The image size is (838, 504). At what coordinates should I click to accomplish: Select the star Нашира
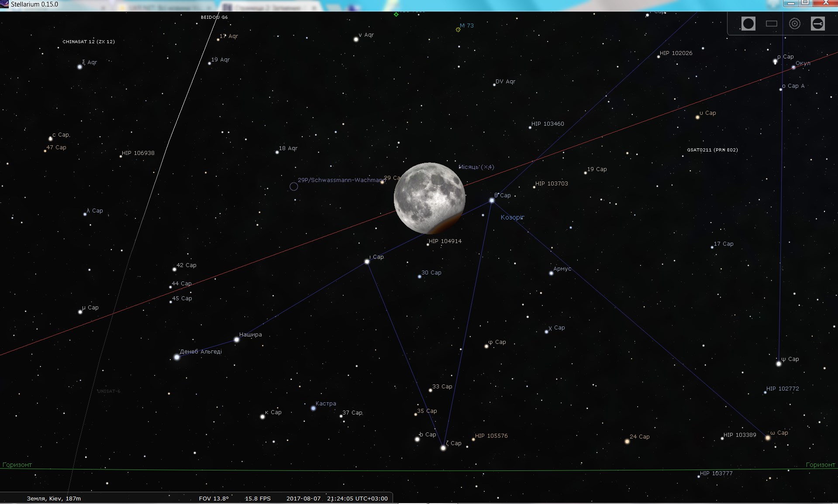(x=237, y=339)
